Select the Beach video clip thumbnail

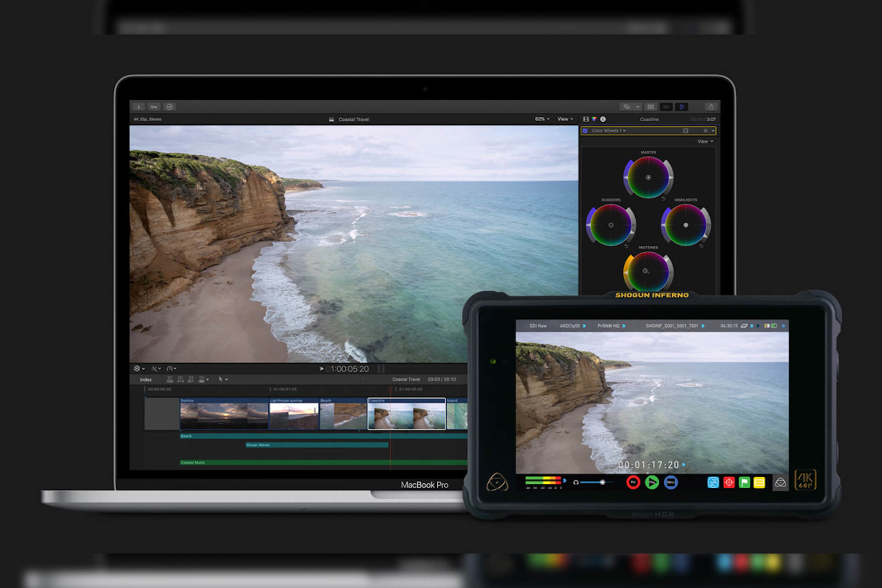pyautogui.click(x=343, y=414)
